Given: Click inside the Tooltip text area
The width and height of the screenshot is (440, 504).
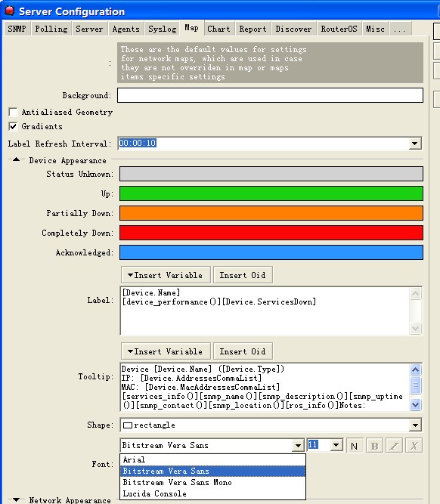Looking at the screenshot, I should (x=265, y=387).
